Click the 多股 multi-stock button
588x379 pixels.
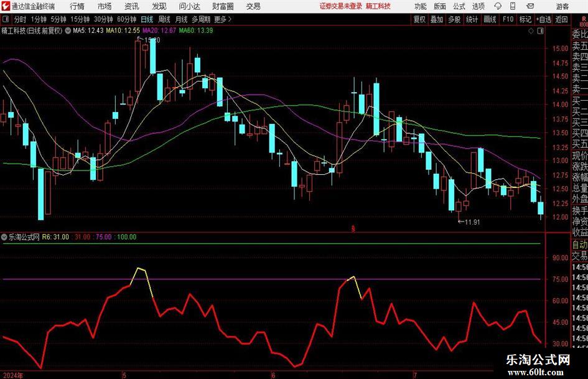(454, 19)
